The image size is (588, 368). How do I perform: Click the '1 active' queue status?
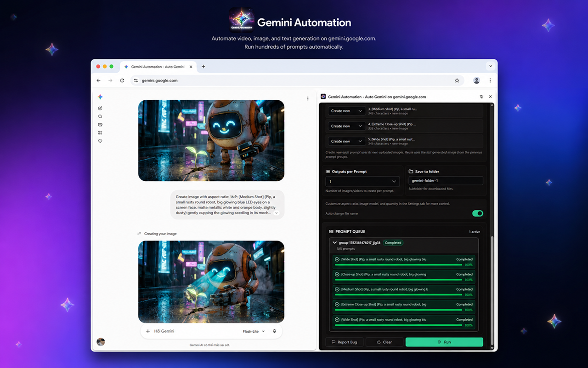point(475,232)
